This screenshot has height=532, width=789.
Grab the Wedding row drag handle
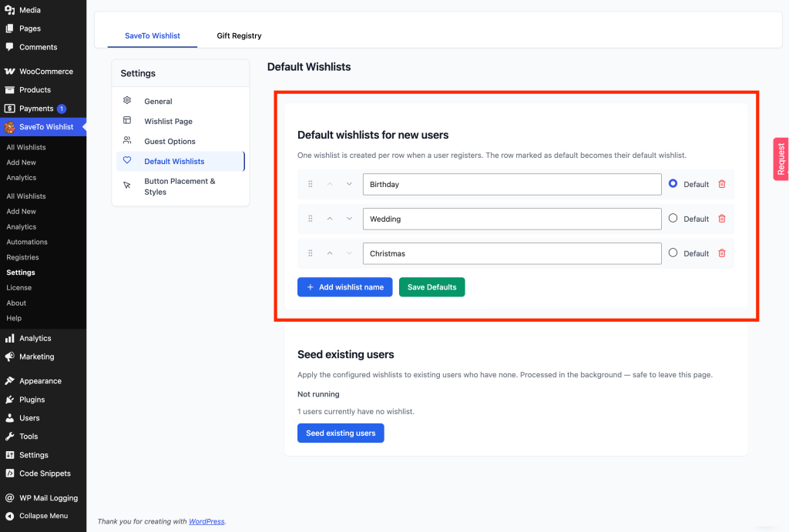point(311,219)
